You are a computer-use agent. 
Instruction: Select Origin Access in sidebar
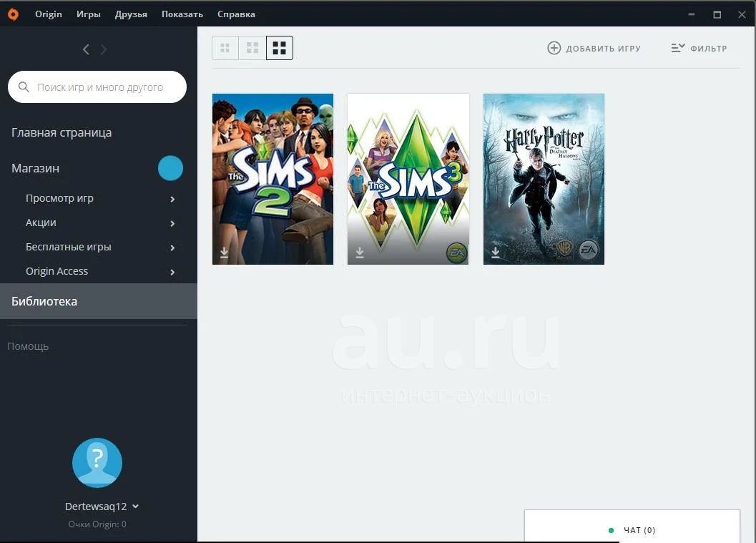pyautogui.click(x=57, y=271)
